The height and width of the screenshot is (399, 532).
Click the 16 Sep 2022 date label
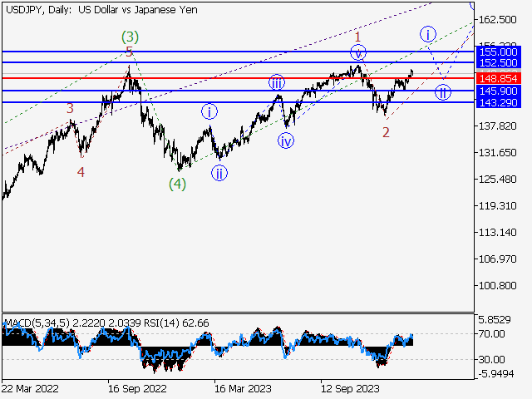click(137, 388)
